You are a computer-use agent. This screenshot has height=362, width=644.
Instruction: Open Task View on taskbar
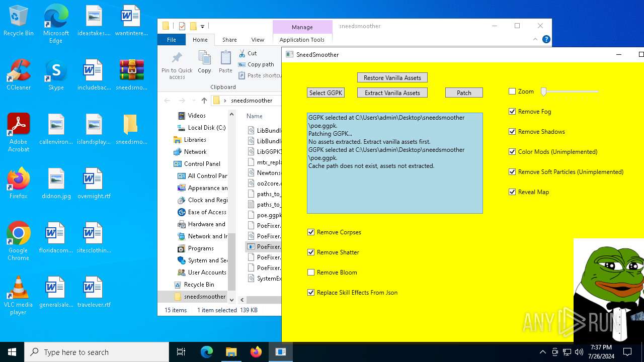coord(181,352)
